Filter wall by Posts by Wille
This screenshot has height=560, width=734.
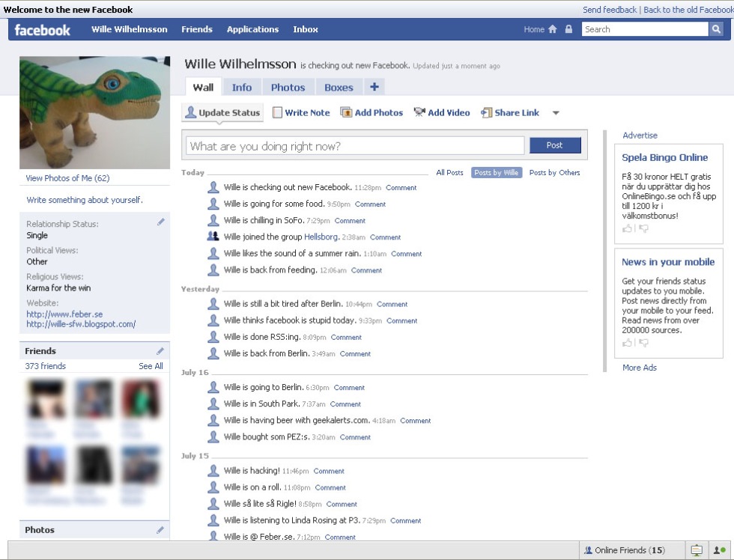(496, 173)
